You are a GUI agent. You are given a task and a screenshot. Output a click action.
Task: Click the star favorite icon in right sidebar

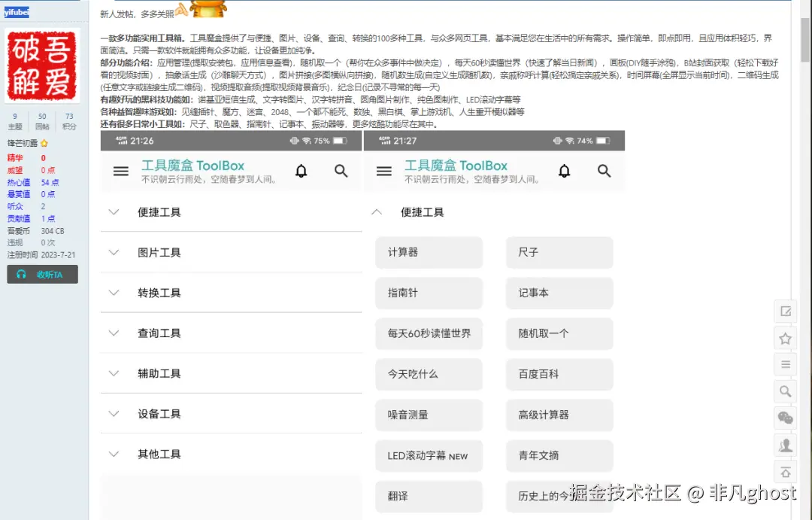[785, 339]
